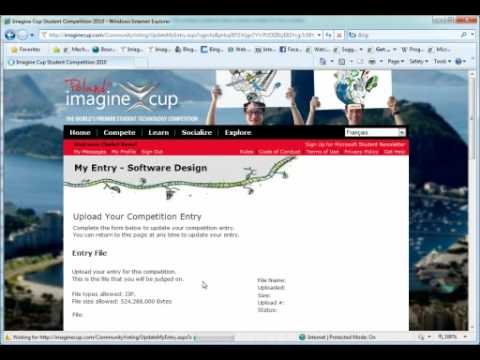480x360 pixels.
Task: Expand the address bar history dropdown
Action: coord(319,35)
